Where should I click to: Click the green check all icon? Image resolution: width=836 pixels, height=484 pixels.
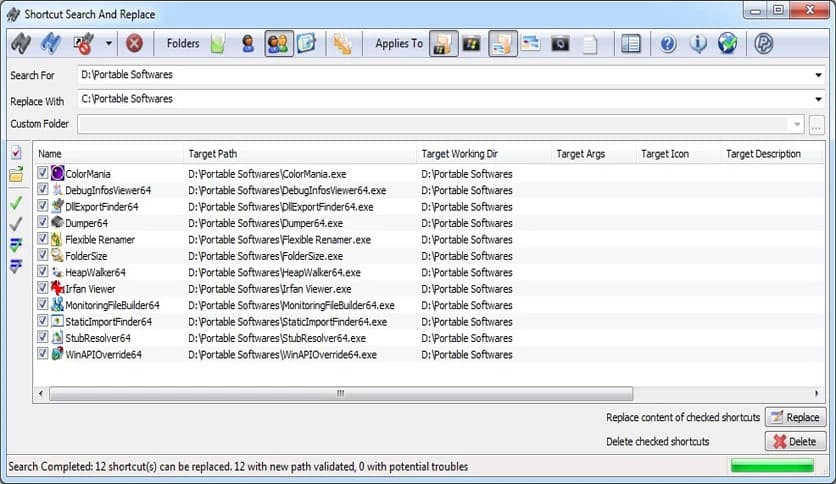(16, 203)
